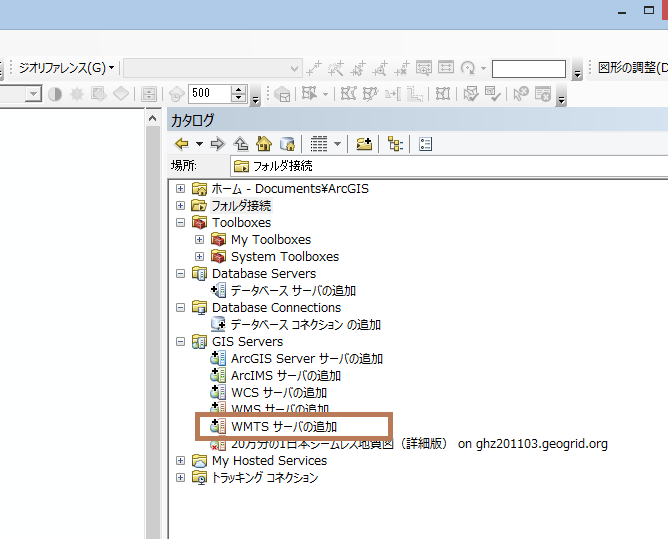
Task: Click the Generalize Edge icon
Action: 415,94
